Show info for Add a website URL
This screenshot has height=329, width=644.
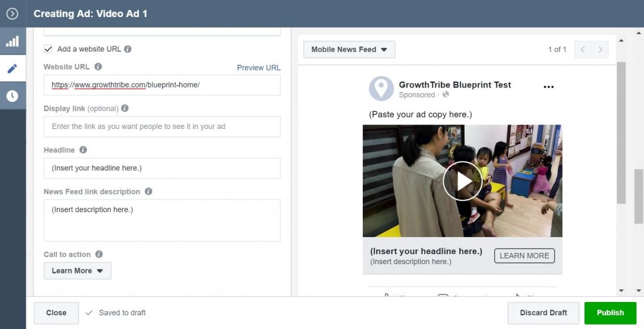[128, 49]
